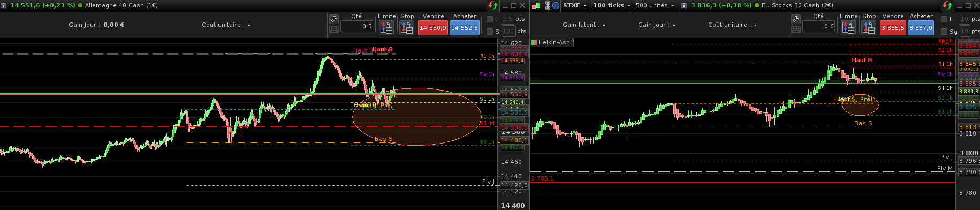This screenshot has height=210, width=980.
Task: Click Vendre 14 550,9 sell button
Action: (x=432, y=28)
